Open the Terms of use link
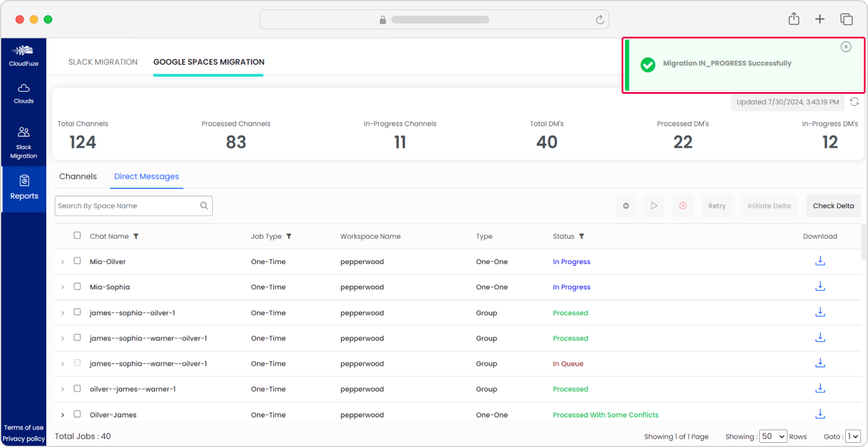Screen dimensions: 868x447 (x=24, y=428)
